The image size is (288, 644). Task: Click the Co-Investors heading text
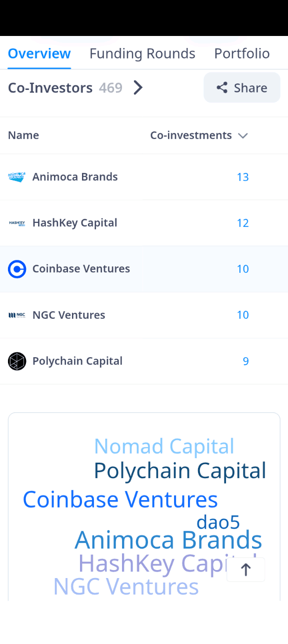pyautogui.click(x=50, y=88)
